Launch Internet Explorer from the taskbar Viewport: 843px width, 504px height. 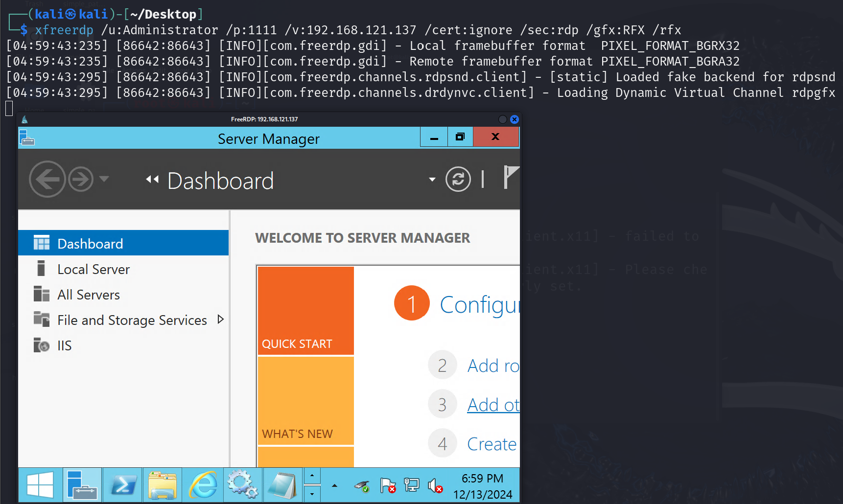coord(203,485)
